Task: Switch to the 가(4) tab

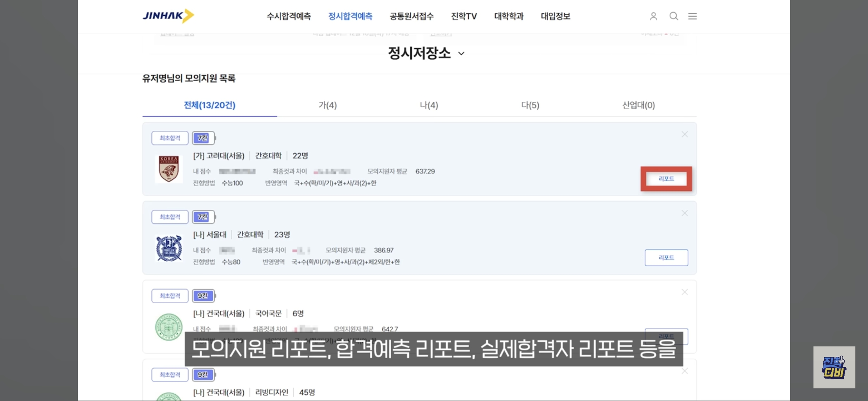Action: click(328, 105)
